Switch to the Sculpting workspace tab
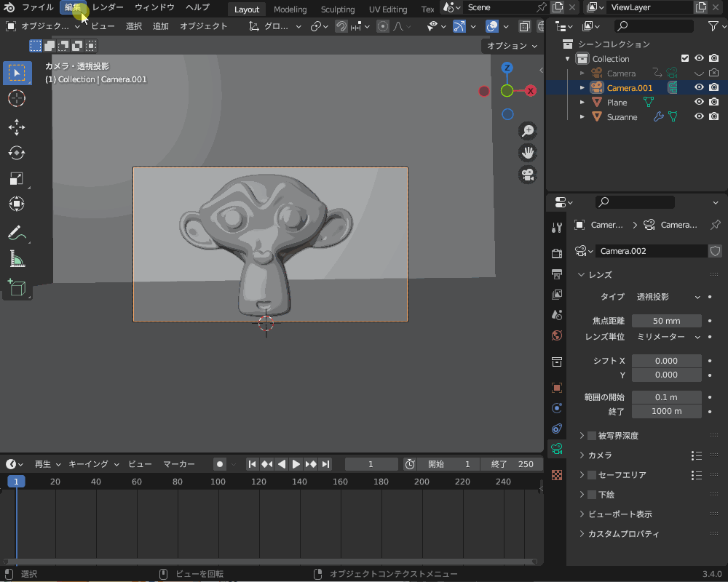Image resolution: width=728 pixels, height=582 pixels. click(338, 9)
